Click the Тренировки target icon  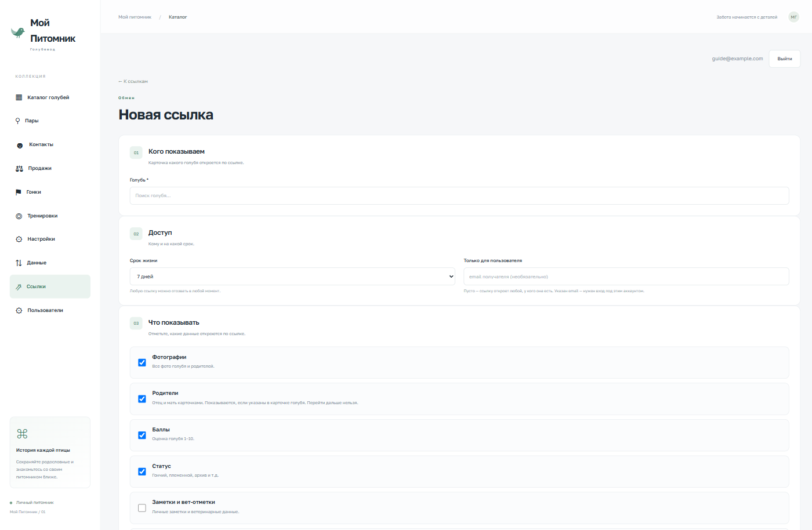tap(19, 216)
